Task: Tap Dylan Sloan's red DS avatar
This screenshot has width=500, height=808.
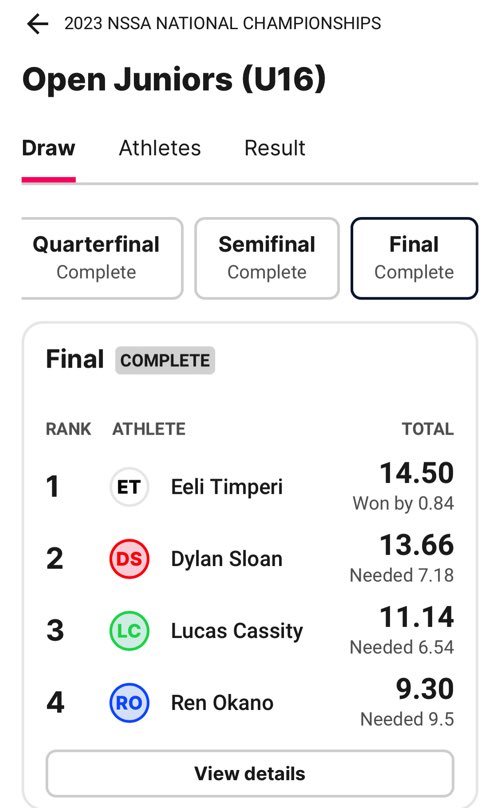Action: coord(129,559)
